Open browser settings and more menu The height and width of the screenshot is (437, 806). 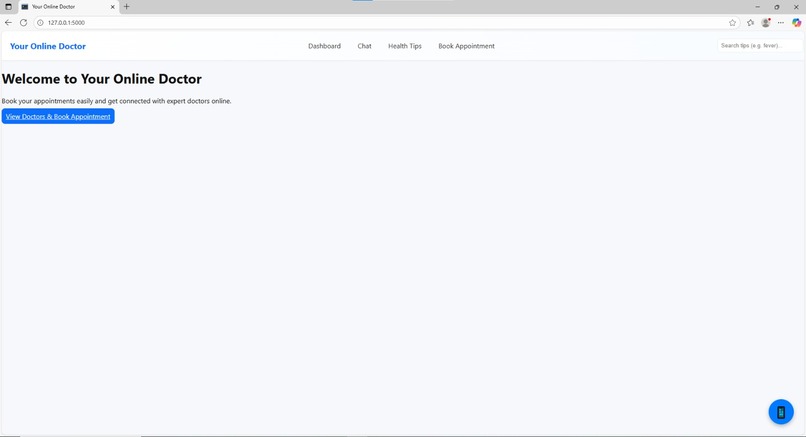tap(781, 23)
